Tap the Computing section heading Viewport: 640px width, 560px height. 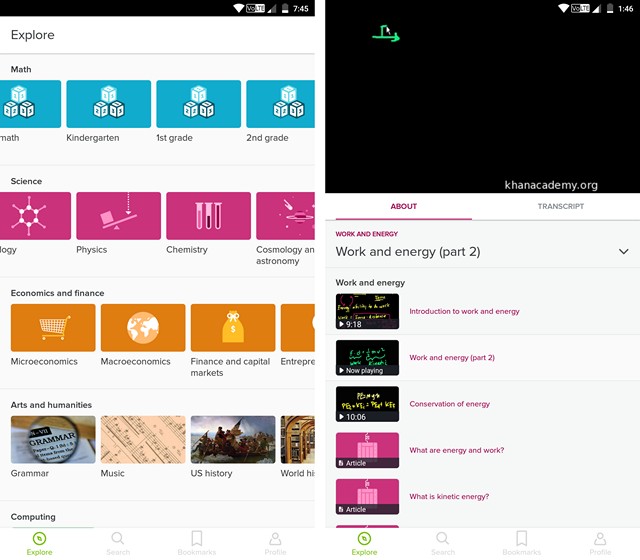pos(33,517)
